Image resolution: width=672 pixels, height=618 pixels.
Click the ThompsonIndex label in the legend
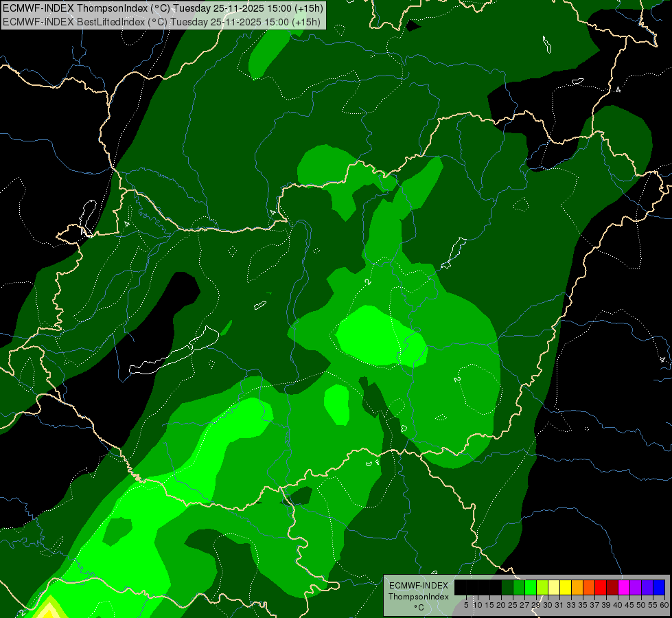(x=419, y=597)
